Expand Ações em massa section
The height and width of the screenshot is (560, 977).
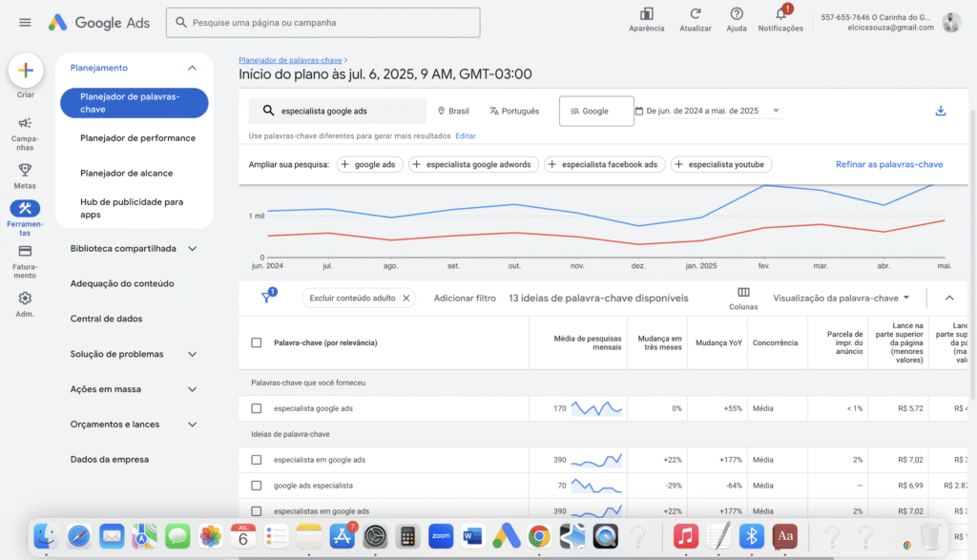coord(192,389)
